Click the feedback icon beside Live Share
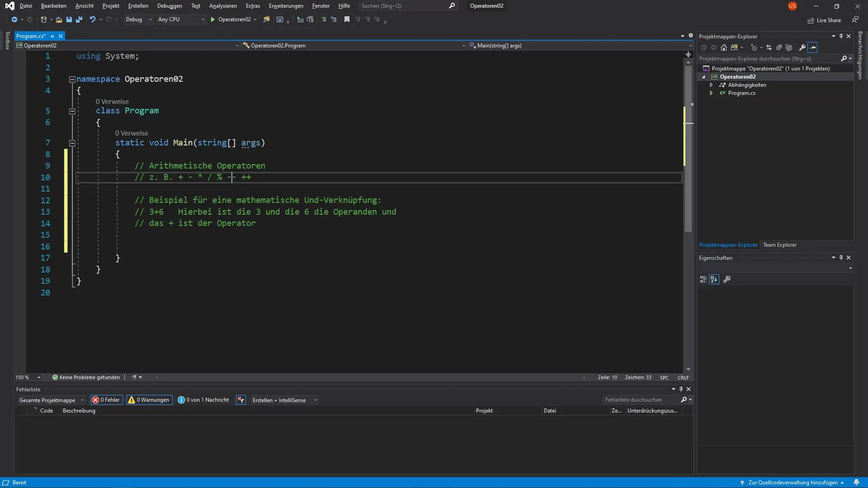The image size is (868, 488). [855, 20]
